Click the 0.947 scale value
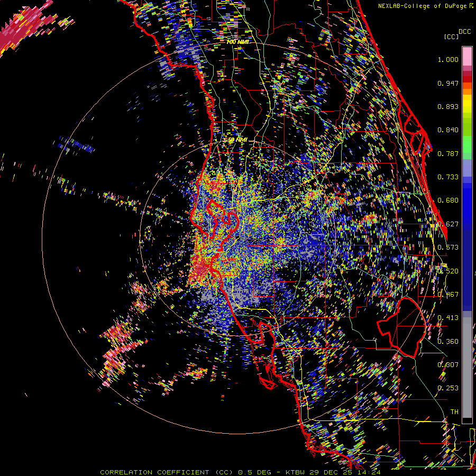Image resolution: width=476 pixels, height=476 pixels. (448, 83)
